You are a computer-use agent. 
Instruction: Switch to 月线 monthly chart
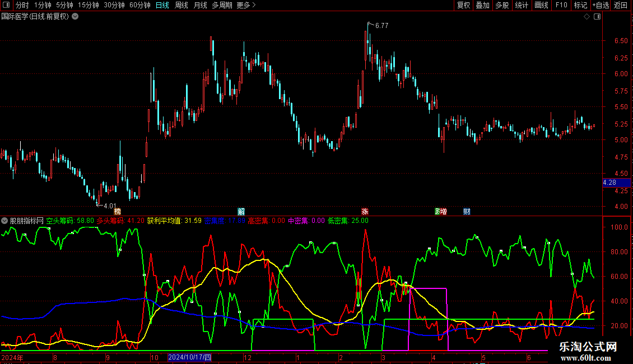(x=200, y=5)
